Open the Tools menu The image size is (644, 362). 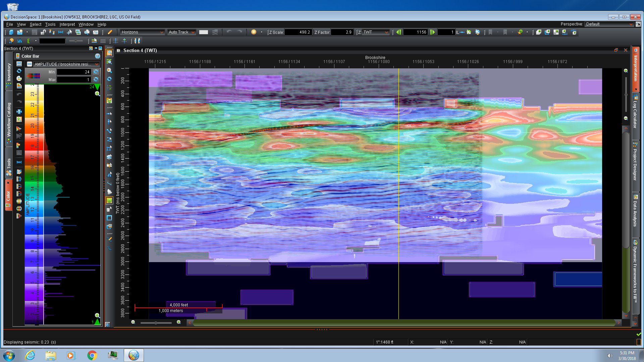[50, 24]
